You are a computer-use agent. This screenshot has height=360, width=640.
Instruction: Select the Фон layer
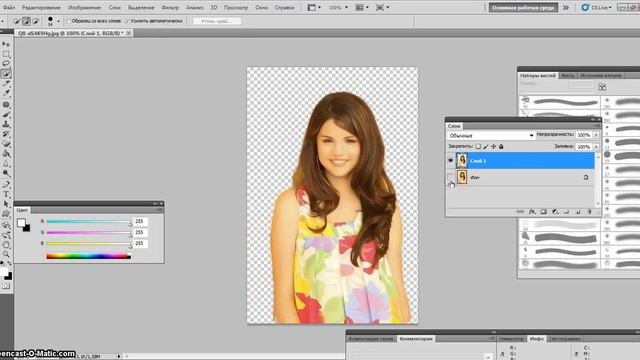pos(524,178)
